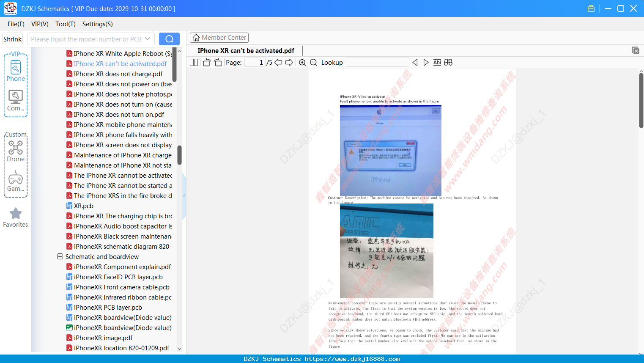This screenshot has height=363, width=644.
Task: Go to previous page arrow
Action: coord(278,63)
